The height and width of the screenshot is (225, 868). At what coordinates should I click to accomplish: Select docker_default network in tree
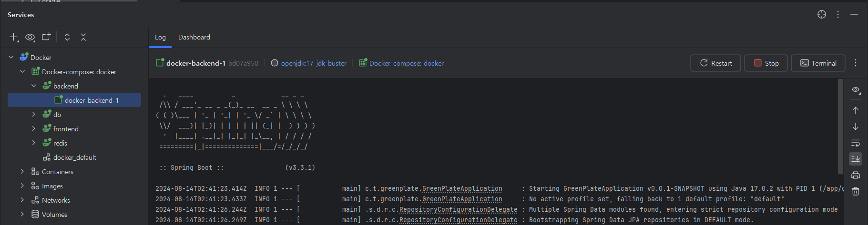74,157
